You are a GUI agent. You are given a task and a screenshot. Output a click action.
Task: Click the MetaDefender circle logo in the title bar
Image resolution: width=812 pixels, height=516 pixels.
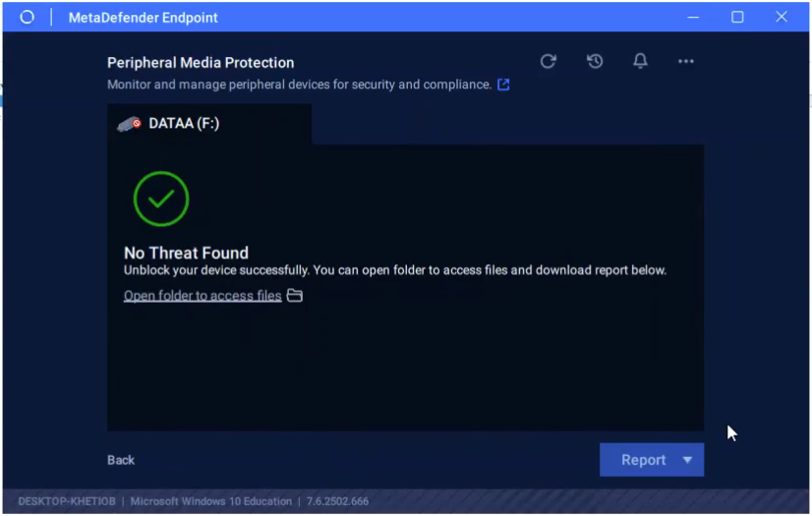point(27,17)
